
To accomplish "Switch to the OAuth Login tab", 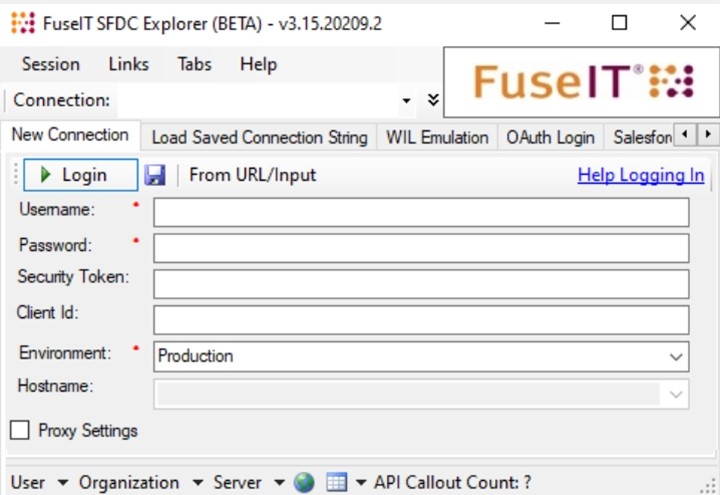I will point(550,137).
